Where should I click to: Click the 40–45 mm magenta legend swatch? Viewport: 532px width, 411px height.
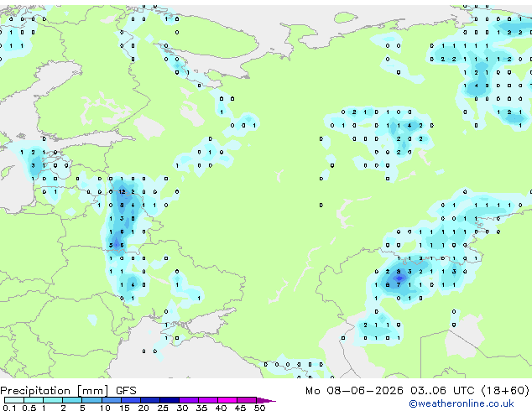click(x=227, y=400)
